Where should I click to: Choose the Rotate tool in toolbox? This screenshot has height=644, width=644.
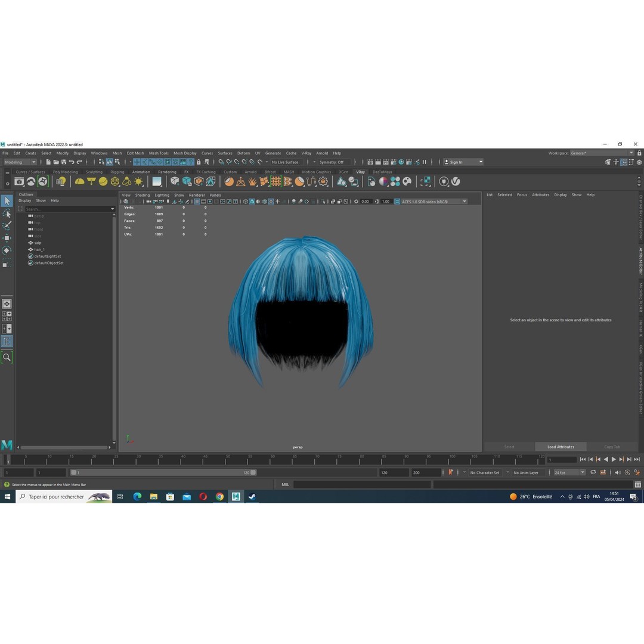[x=7, y=250]
